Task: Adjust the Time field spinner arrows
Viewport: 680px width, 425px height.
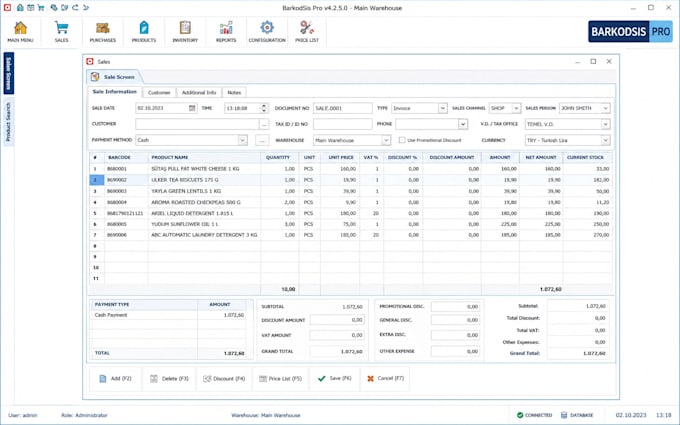Action: [264, 108]
